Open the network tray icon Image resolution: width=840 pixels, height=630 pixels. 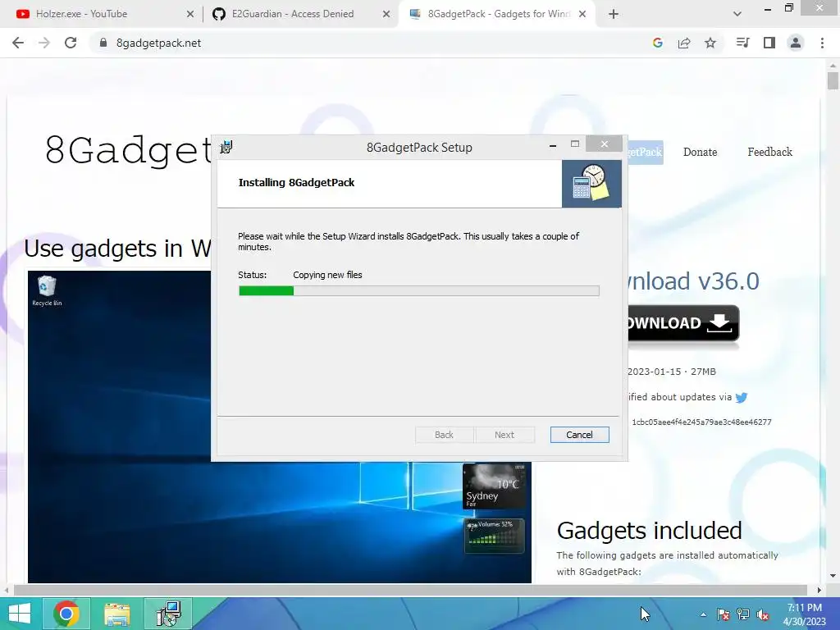coord(743,614)
